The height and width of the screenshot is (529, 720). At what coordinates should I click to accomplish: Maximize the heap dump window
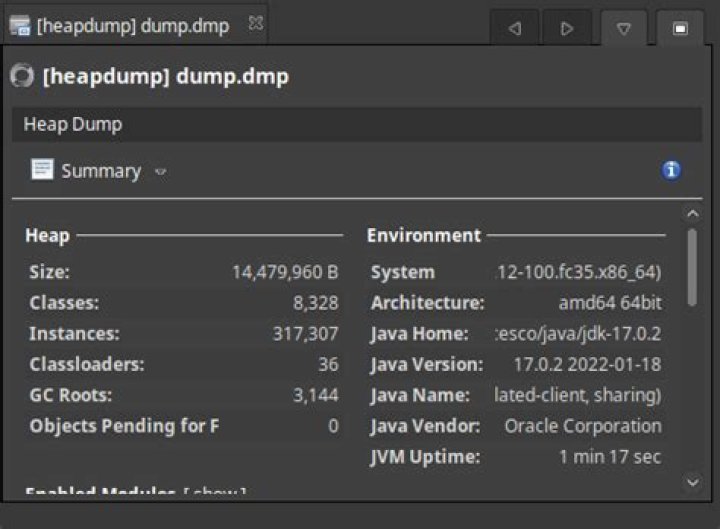tap(680, 29)
